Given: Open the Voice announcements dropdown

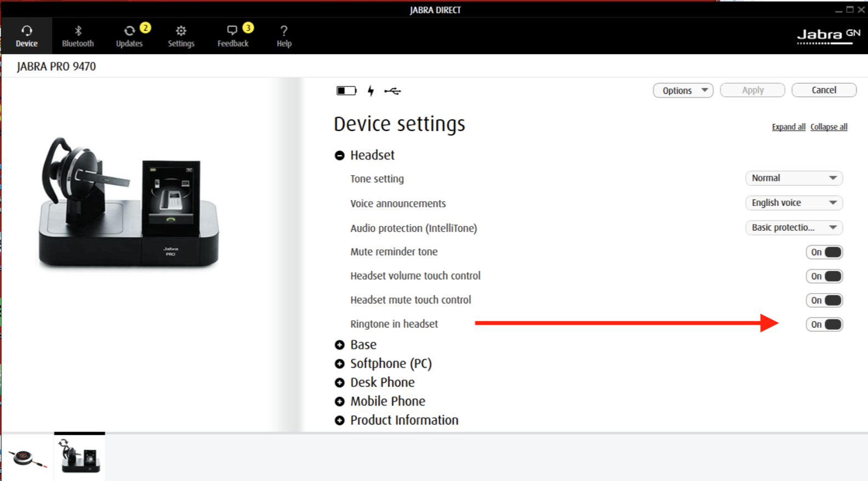Looking at the screenshot, I should (x=793, y=203).
